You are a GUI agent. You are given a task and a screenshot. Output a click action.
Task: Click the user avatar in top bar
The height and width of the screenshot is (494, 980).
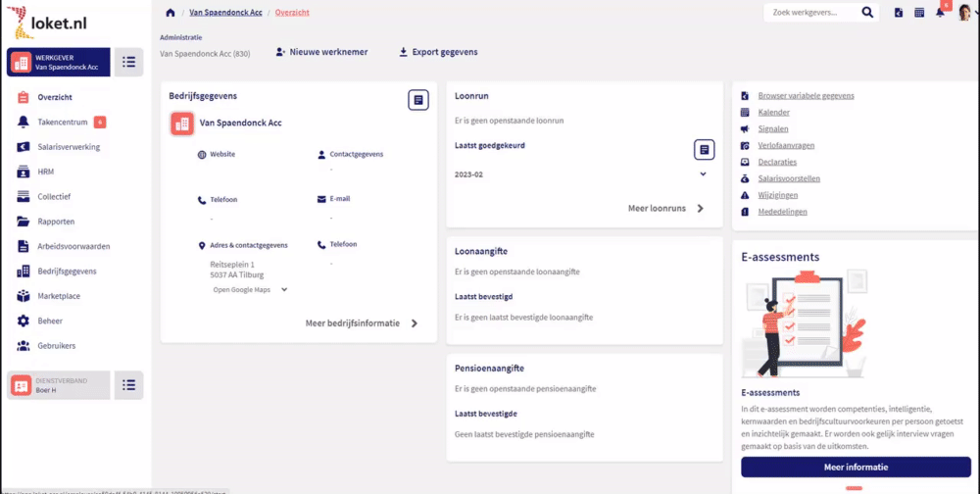(x=964, y=13)
